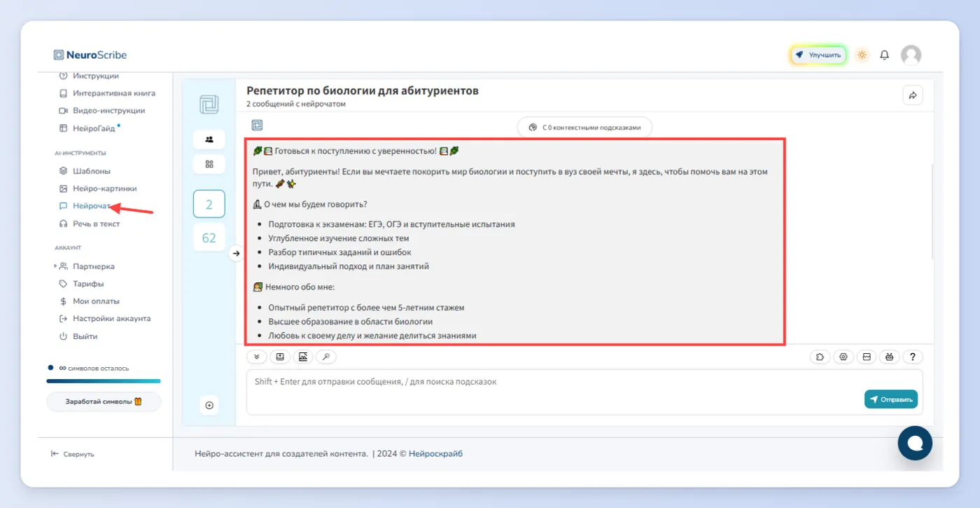
Task: Open the context prompts pill button
Action: tap(584, 128)
